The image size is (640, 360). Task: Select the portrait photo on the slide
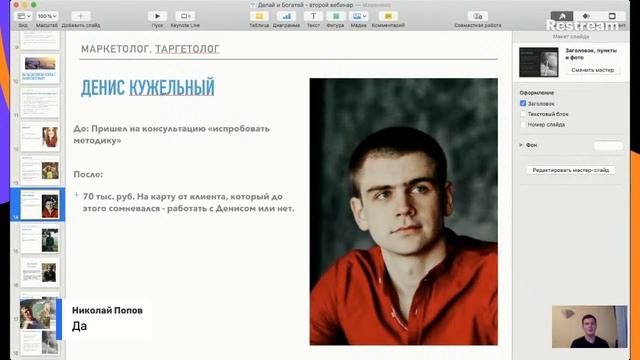coord(404,211)
